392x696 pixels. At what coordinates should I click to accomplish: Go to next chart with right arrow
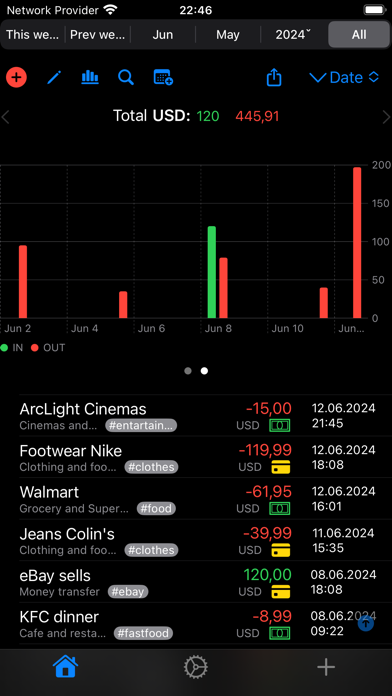(x=386, y=117)
